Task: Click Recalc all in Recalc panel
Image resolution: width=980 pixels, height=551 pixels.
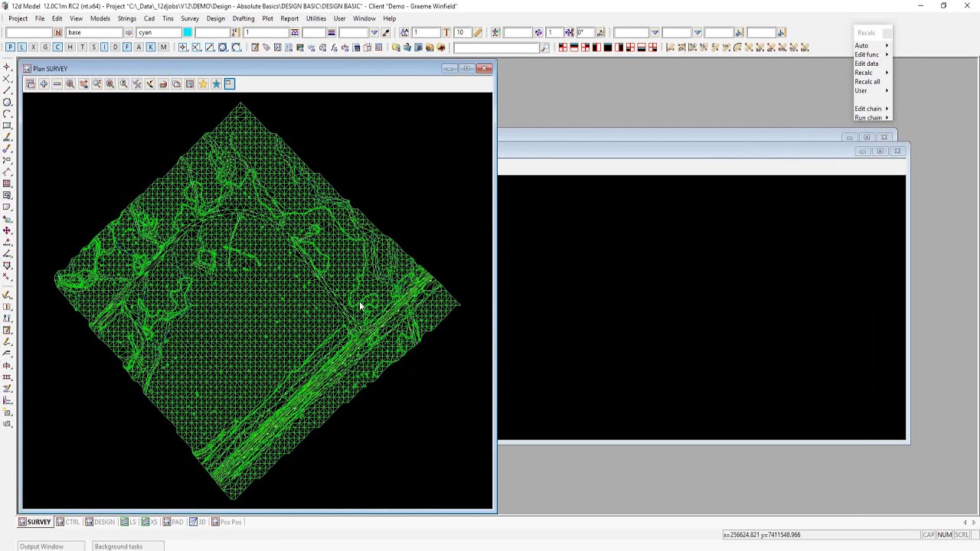Action: coord(867,82)
